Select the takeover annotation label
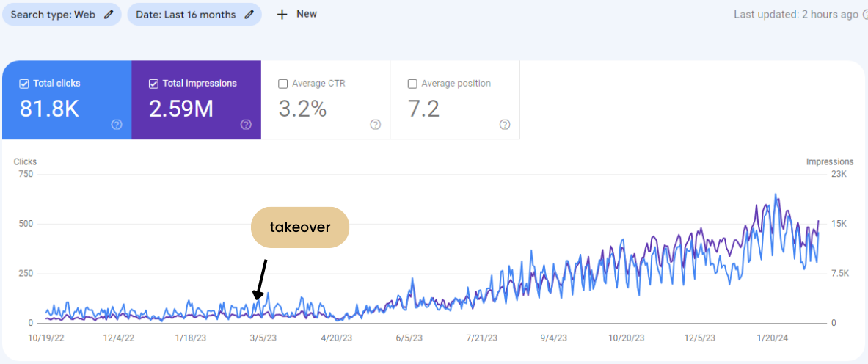Viewport: 868px width, 364px height. [x=300, y=227]
